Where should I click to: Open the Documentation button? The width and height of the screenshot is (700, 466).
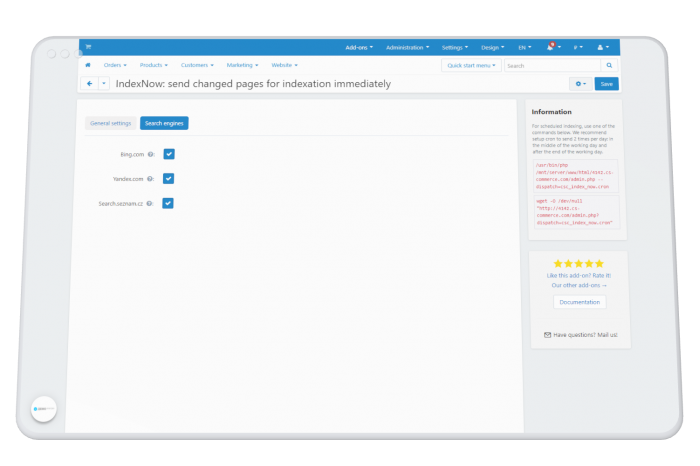coord(579,302)
